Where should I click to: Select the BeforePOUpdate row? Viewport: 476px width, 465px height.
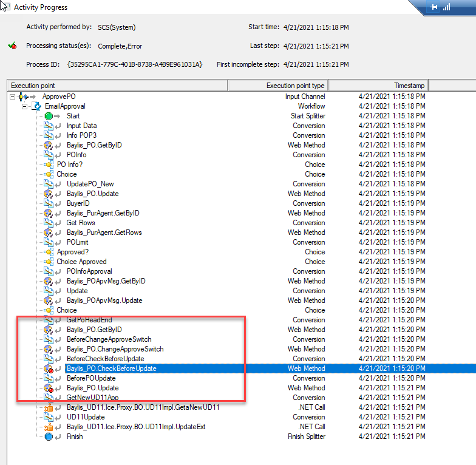(x=242, y=378)
